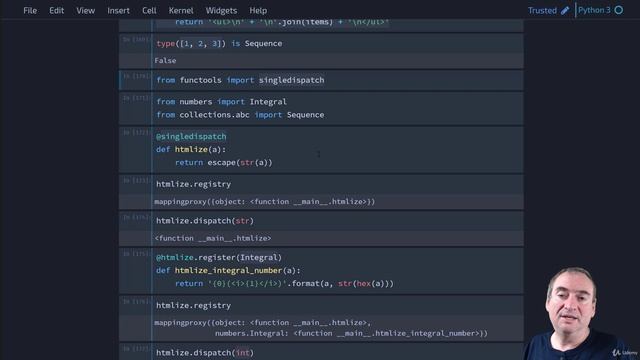
Task: Click the 'numbers.Integral:' output line
Action: pos(351,333)
